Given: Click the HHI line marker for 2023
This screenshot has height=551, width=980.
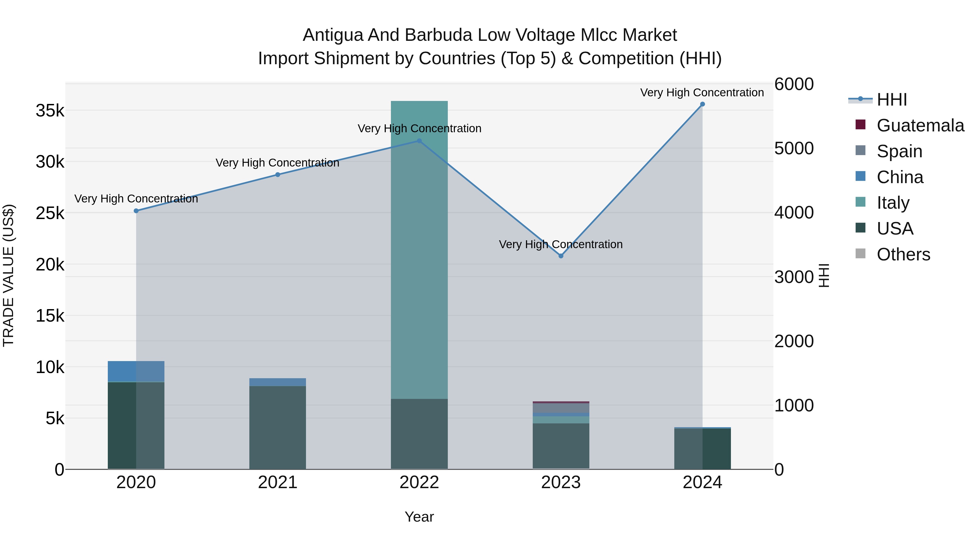Looking at the screenshot, I should (x=561, y=256).
